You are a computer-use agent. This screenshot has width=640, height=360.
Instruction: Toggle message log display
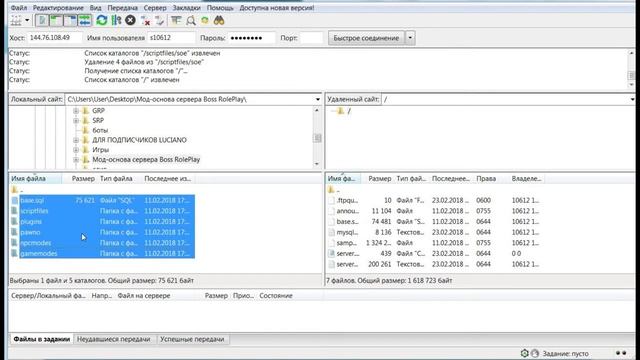(x=42, y=20)
